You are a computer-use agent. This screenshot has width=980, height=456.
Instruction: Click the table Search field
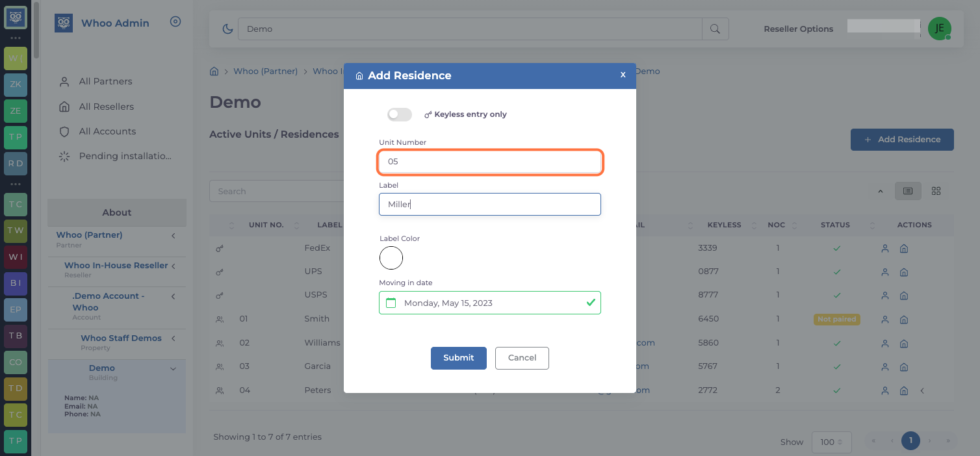pos(276,191)
